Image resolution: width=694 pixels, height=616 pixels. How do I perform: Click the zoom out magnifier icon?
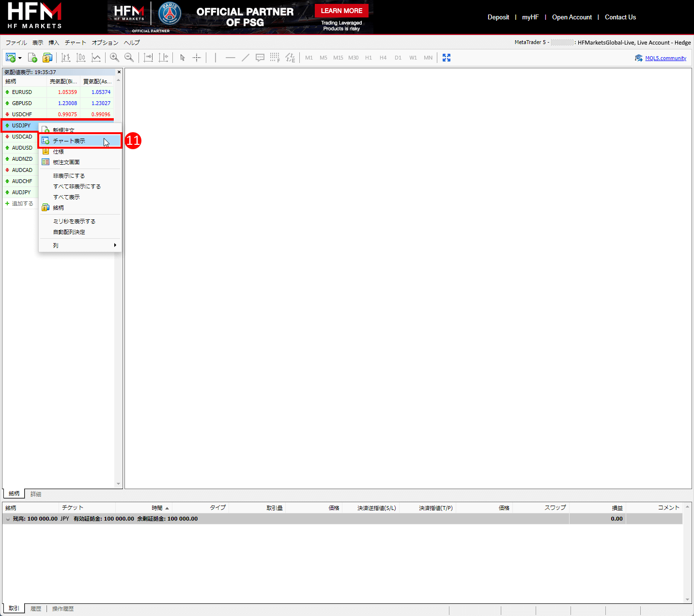(129, 58)
